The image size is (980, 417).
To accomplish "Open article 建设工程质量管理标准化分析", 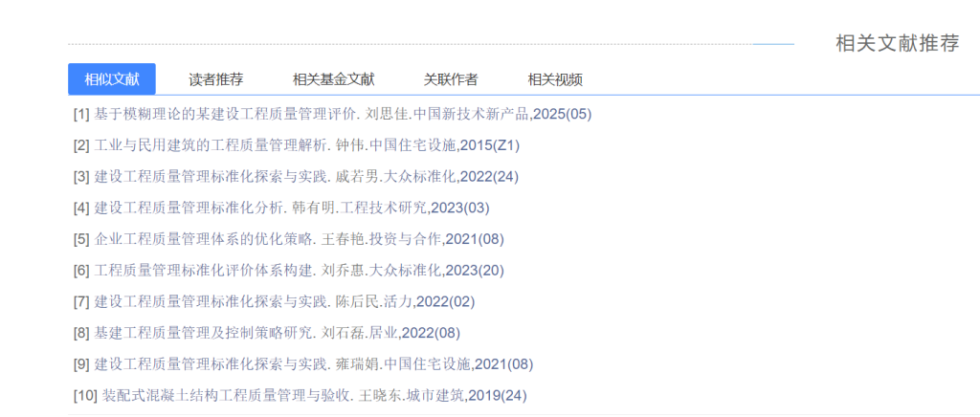I will coord(189,208).
